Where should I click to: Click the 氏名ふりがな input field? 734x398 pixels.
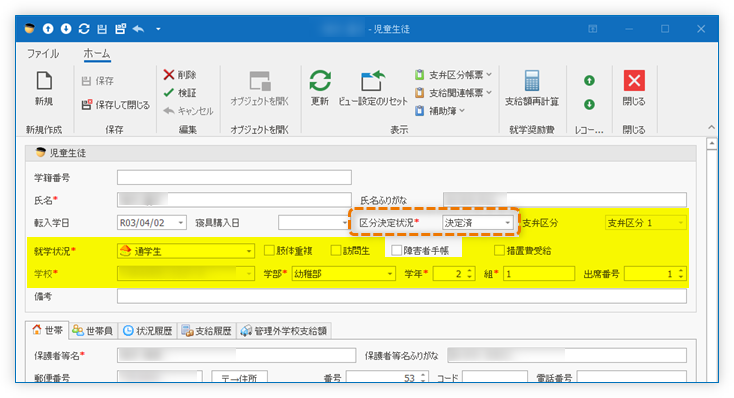565,200
